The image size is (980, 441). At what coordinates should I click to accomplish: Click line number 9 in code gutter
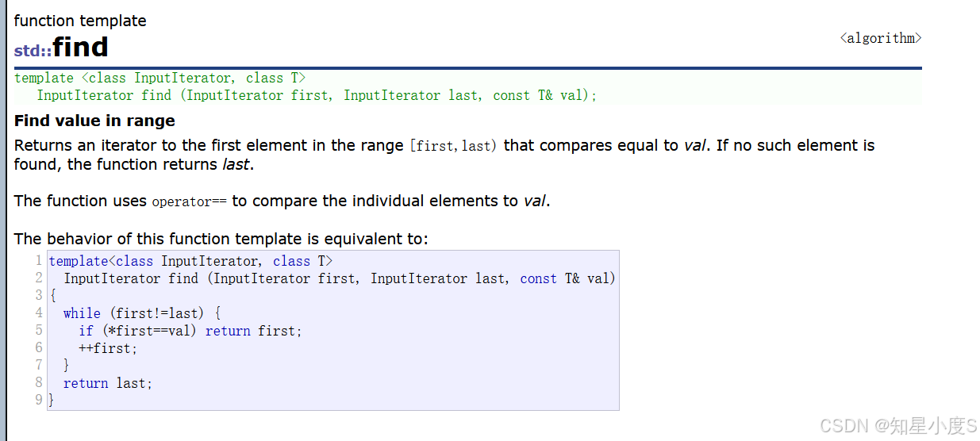click(39, 400)
